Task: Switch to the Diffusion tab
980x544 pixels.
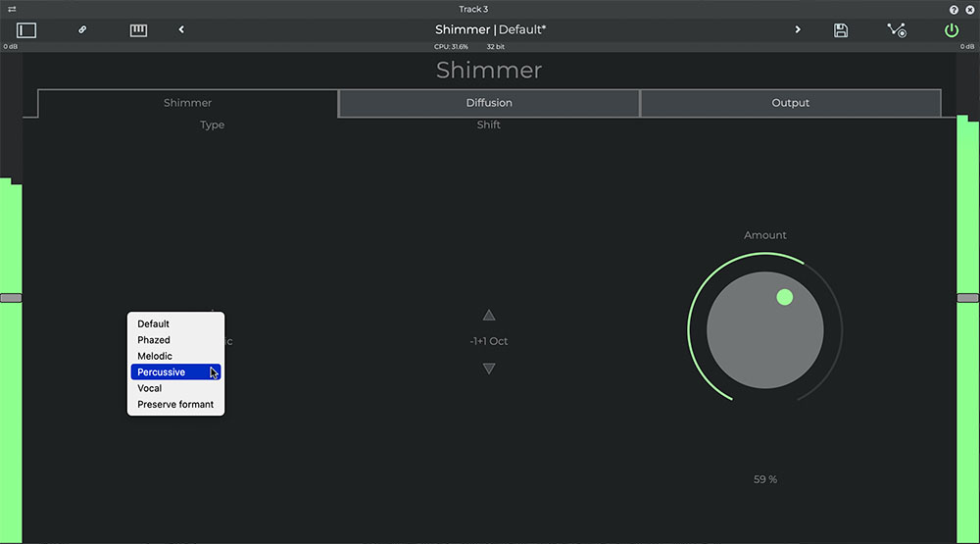Action: click(x=489, y=103)
